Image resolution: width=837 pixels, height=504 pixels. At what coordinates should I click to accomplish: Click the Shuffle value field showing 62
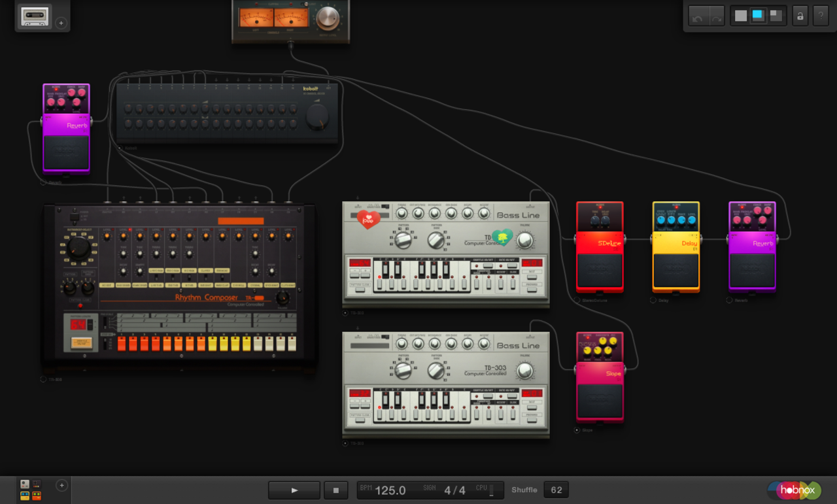click(556, 490)
